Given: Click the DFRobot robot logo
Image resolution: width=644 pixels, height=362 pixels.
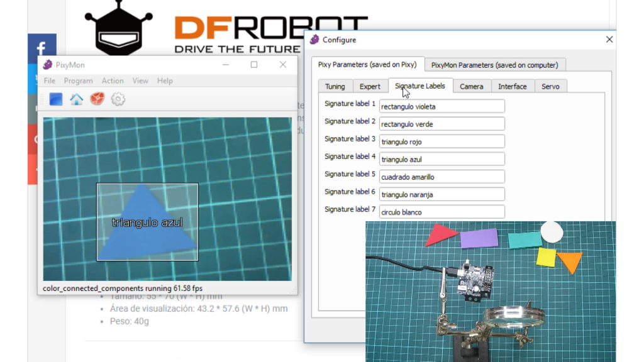Looking at the screenshot, I should click(119, 28).
